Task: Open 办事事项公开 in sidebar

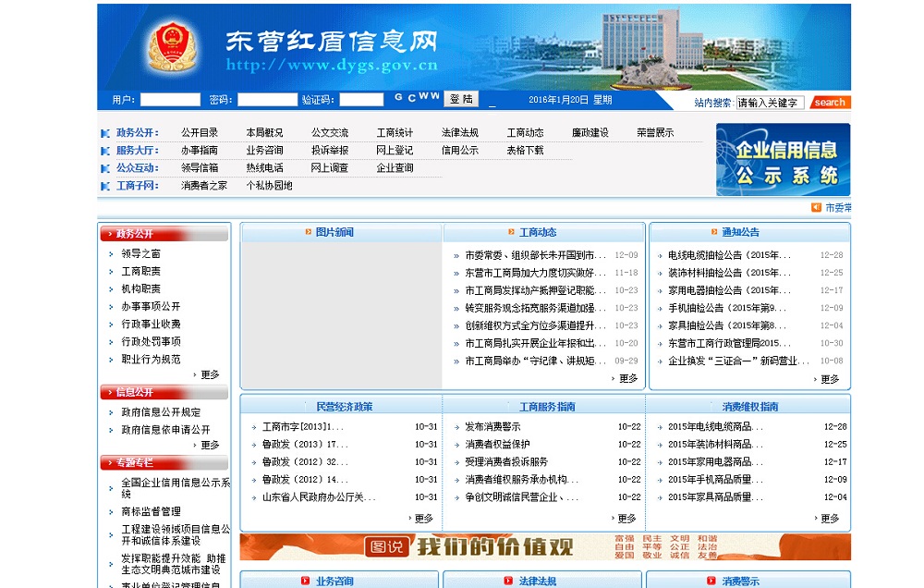Action: (151, 307)
